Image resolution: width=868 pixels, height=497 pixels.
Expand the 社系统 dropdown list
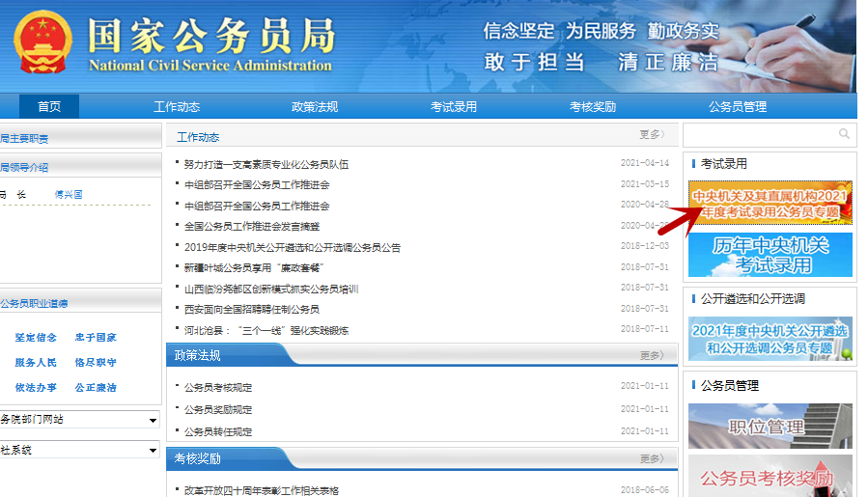pyautogui.click(x=80, y=451)
